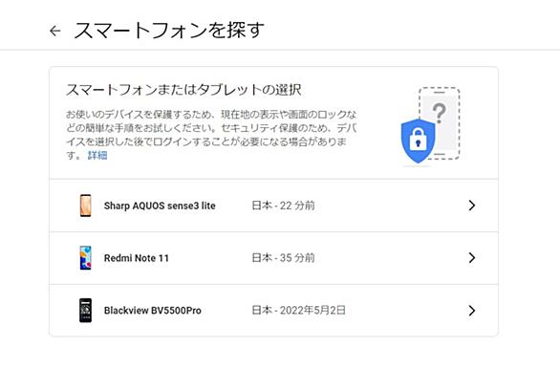The width and height of the screenshot is (560, 392).
Task: Click heading スマートフォンまたはタブレットの選択
Action: 183,90
